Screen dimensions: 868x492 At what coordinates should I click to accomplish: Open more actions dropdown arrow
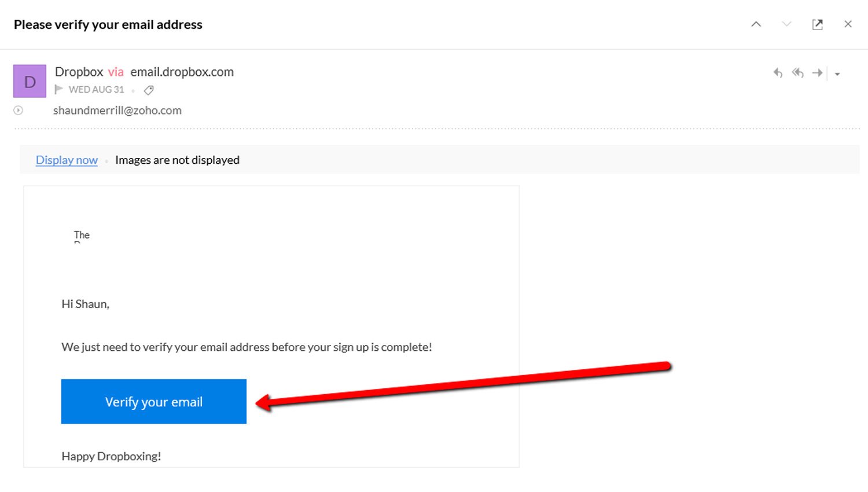click(837, 74)
